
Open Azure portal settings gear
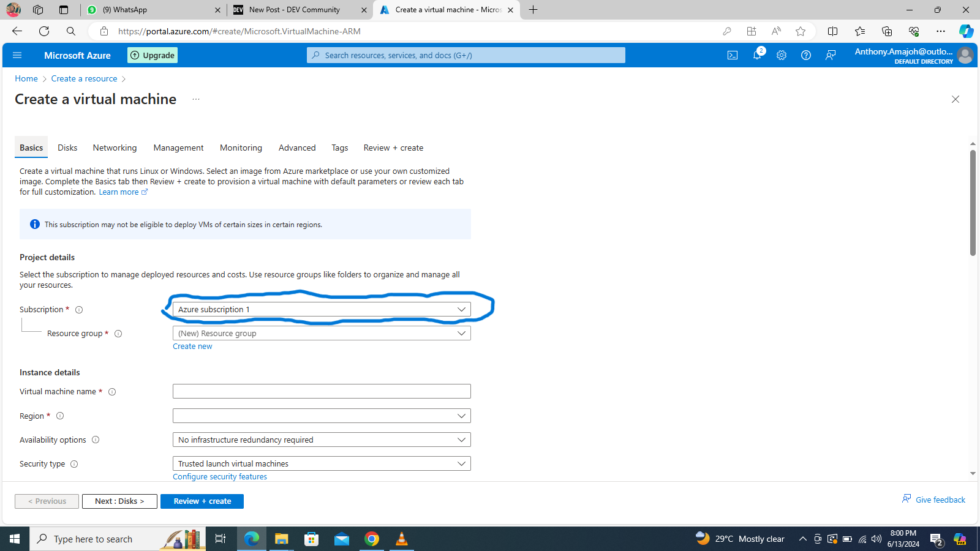click(782, 55)
